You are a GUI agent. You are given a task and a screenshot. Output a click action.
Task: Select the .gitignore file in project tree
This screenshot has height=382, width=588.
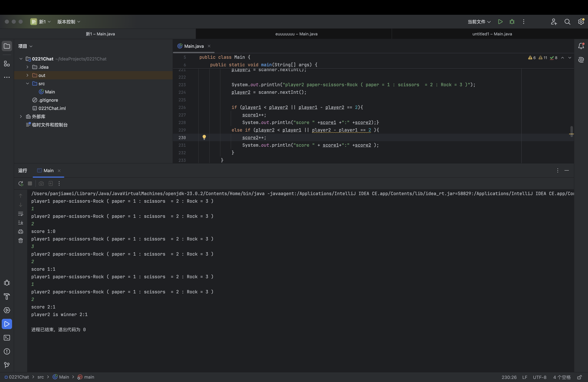48,100
